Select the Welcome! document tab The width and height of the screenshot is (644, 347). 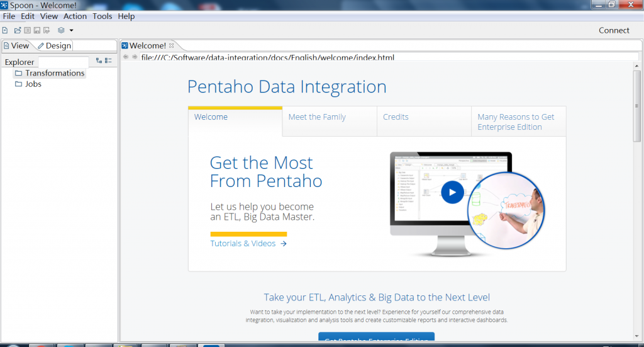point(147,45)
